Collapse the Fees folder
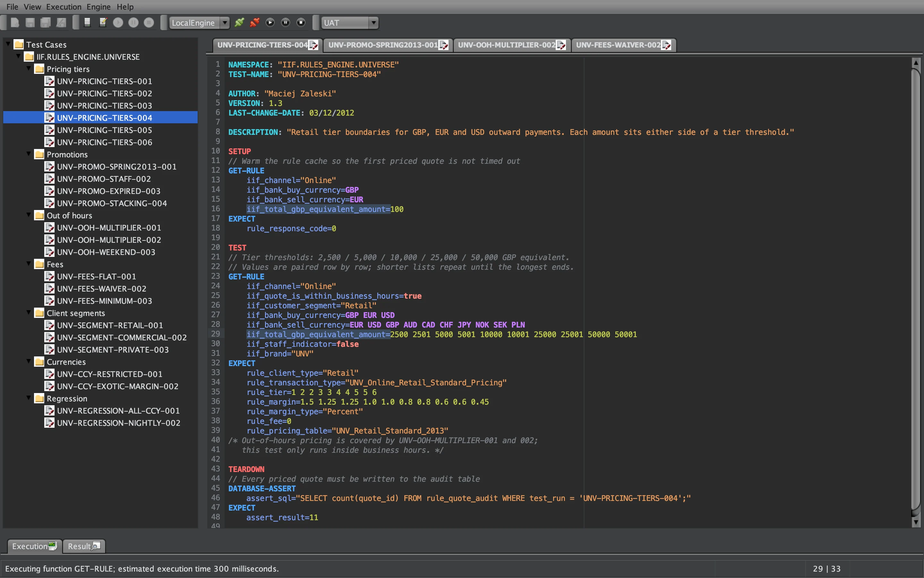Image resolution: width=924 pixels, height=578 pixels. (29, 264)
